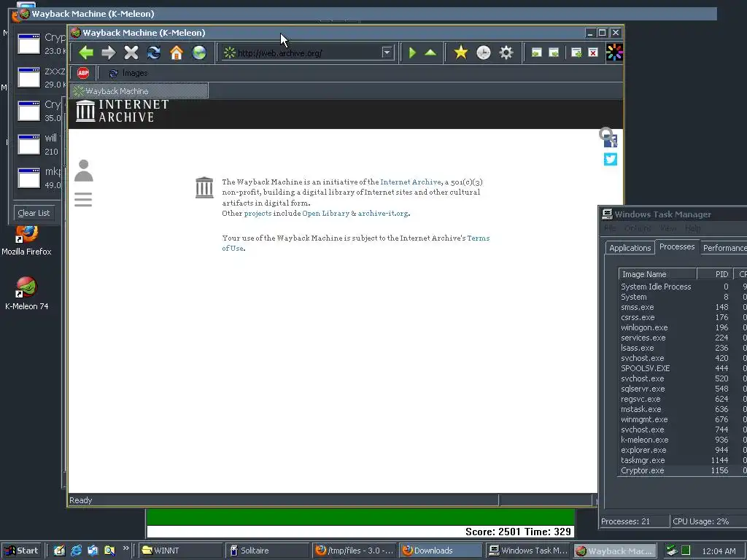
Task: Click the ABP Adblock Plus icon
Action: pos(83,73)
